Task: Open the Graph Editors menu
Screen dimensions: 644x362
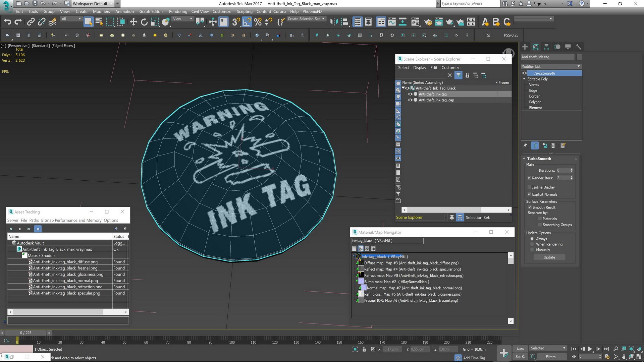Action: click(151, 11)
